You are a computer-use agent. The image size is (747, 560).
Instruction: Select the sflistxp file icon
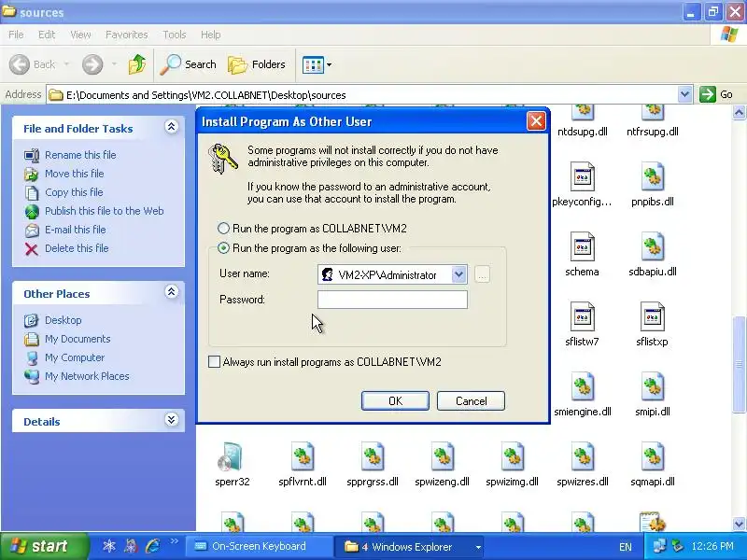pyautogui.click(x=652, y=317)
